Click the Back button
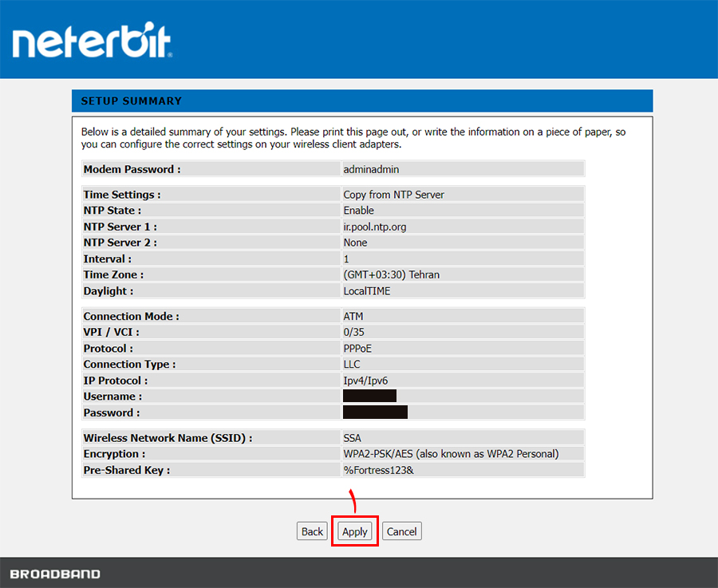The image size is (718, 588). (x=312, y=531)
